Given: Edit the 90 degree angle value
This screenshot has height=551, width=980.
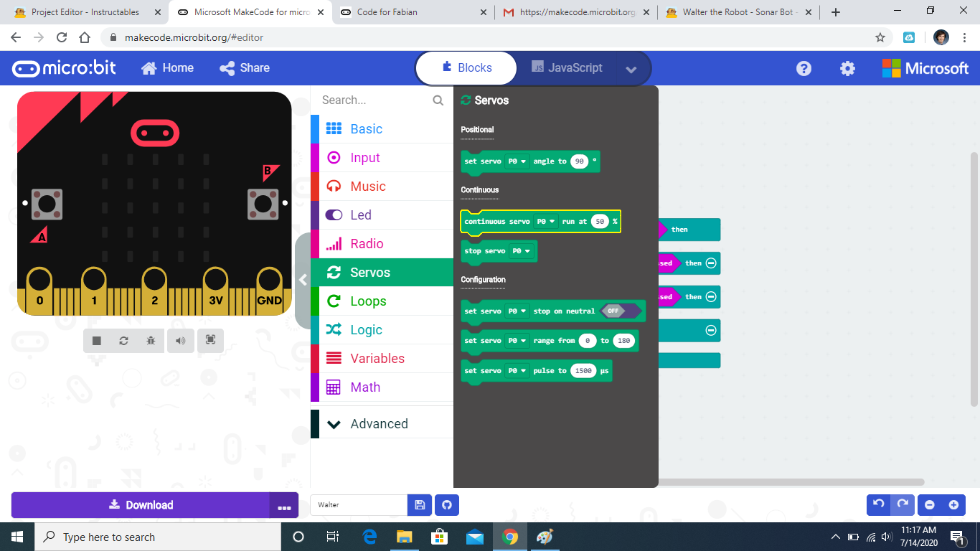Looking at the screenshot, I should (579, 161).
